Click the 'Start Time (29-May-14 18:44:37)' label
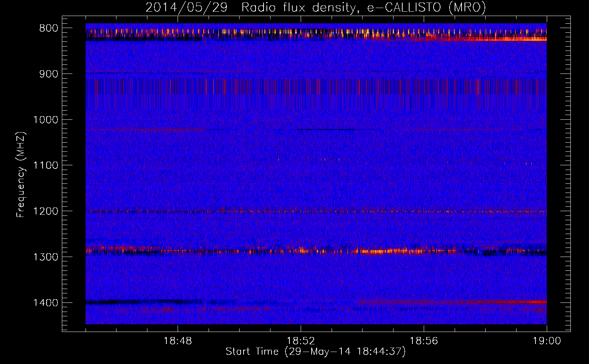Screen dimensions: 589x364 [315, 352]
